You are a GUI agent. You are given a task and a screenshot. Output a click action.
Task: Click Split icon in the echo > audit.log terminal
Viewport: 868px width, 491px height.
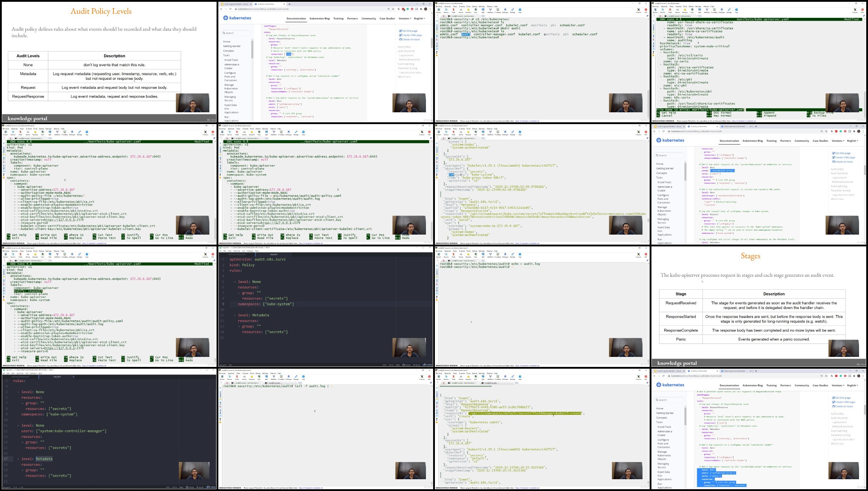[483, 255]
